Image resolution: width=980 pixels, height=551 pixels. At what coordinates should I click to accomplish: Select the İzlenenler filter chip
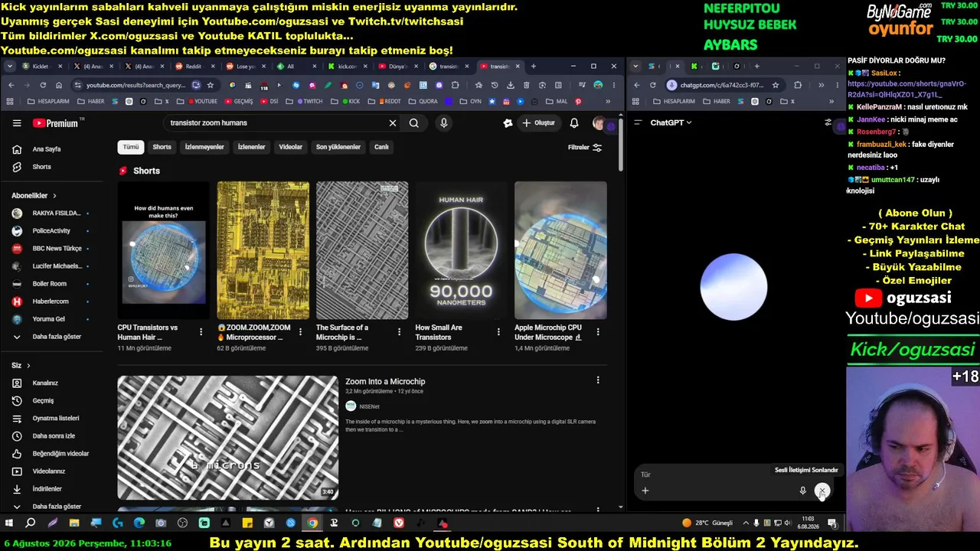[x=251, y=147]
